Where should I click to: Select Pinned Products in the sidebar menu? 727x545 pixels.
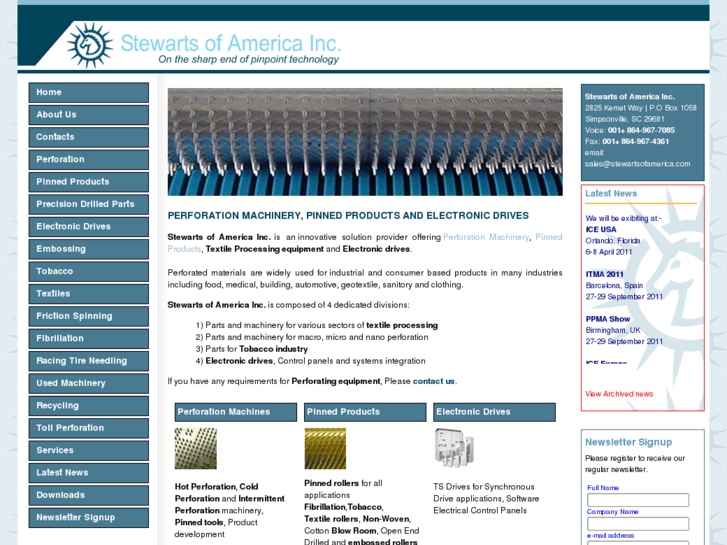point(89,182)
